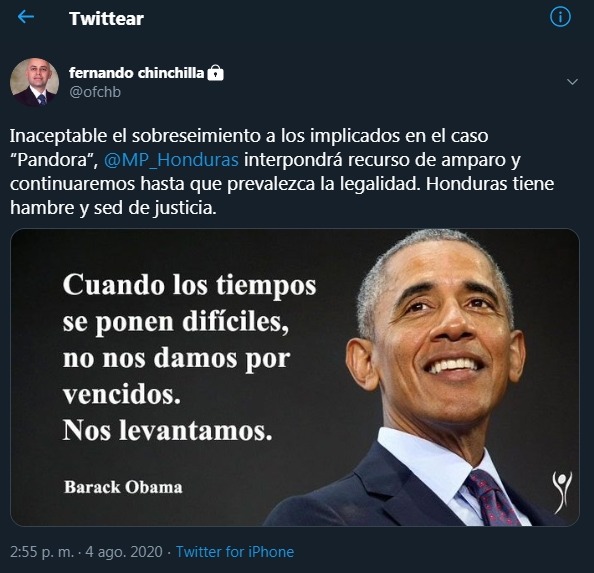The image size is (594, 573).
Task: Go back using the left arrow
Action: pos(26,17)
